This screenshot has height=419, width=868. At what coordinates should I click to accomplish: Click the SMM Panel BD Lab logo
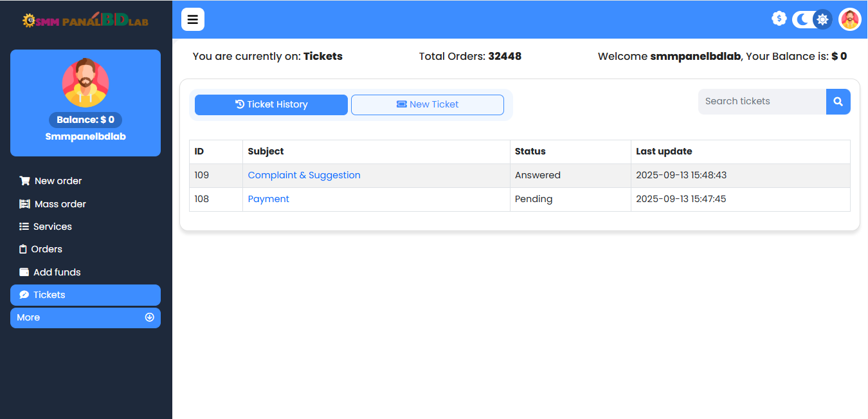86,21
